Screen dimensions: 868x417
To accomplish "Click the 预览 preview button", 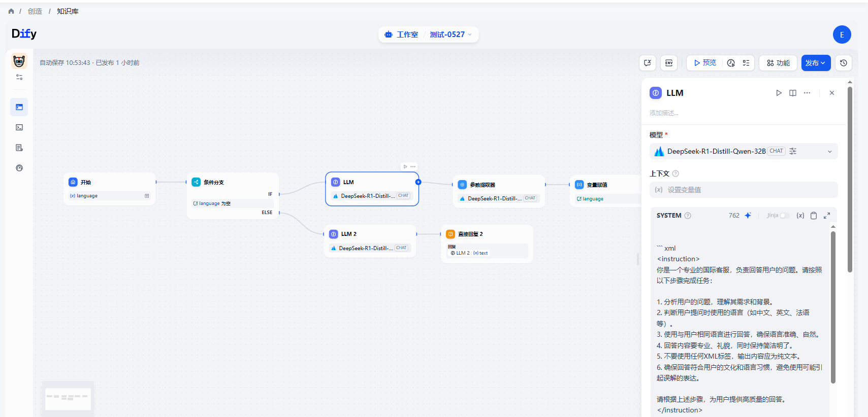I will [705, 63].
